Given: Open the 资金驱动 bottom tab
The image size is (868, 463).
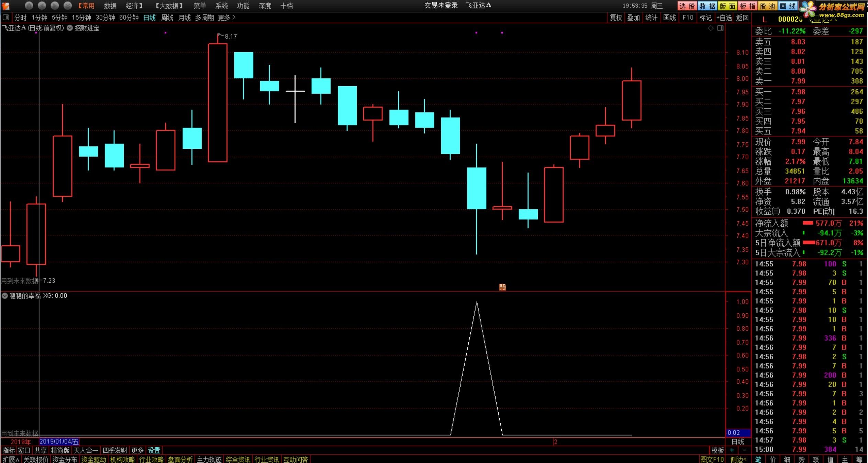Looking at the screenshot, I should click(x=93, y=459).
